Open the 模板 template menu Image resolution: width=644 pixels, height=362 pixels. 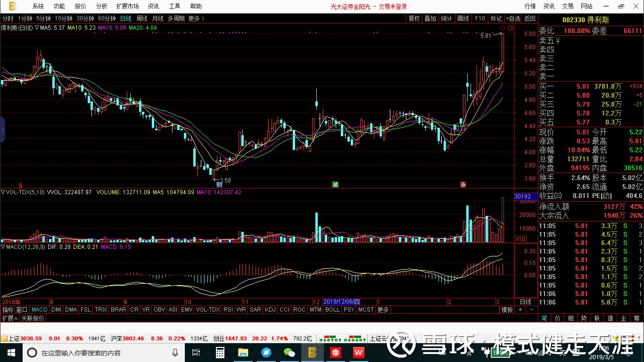[507, 310]
